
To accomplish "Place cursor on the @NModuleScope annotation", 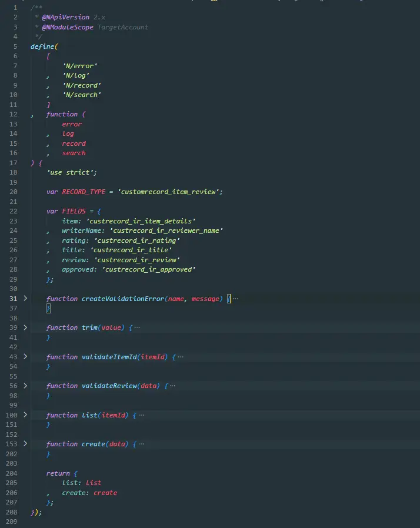I will pos(68,27).
